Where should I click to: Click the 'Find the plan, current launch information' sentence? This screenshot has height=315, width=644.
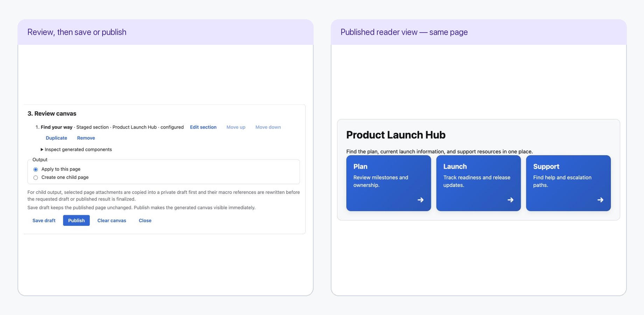tap(439, 152)
